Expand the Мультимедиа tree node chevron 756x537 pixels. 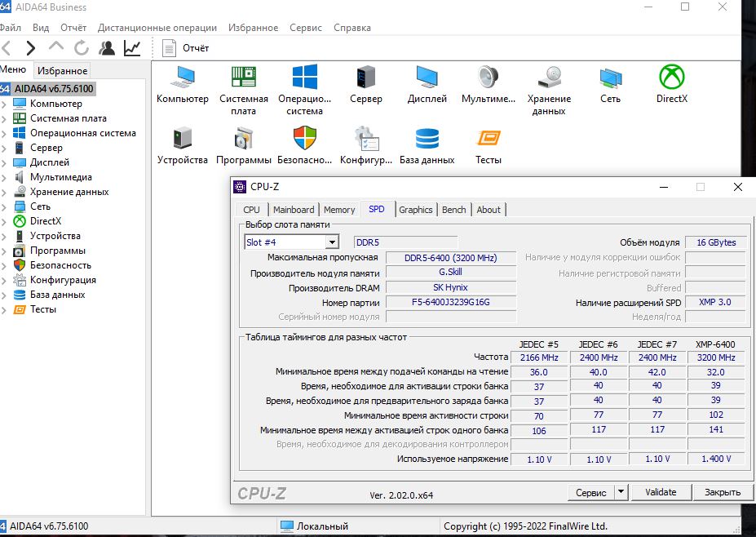point(4,178)
